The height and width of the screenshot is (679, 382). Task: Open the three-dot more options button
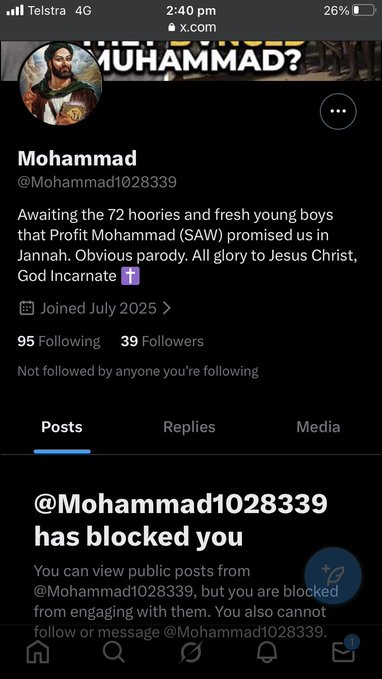tap(338, 111)
